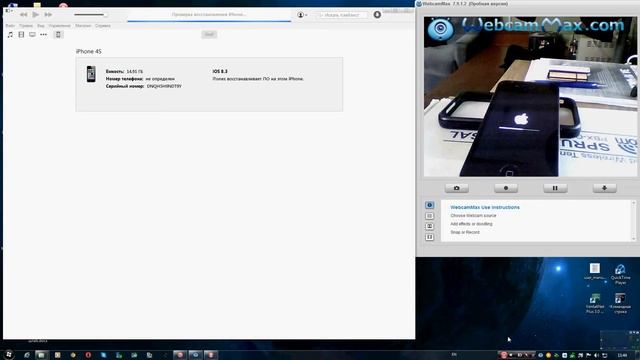The image size is (640, 360).
Task: Open the Opera icon in the taskbar
Action: tap(88, 355)
